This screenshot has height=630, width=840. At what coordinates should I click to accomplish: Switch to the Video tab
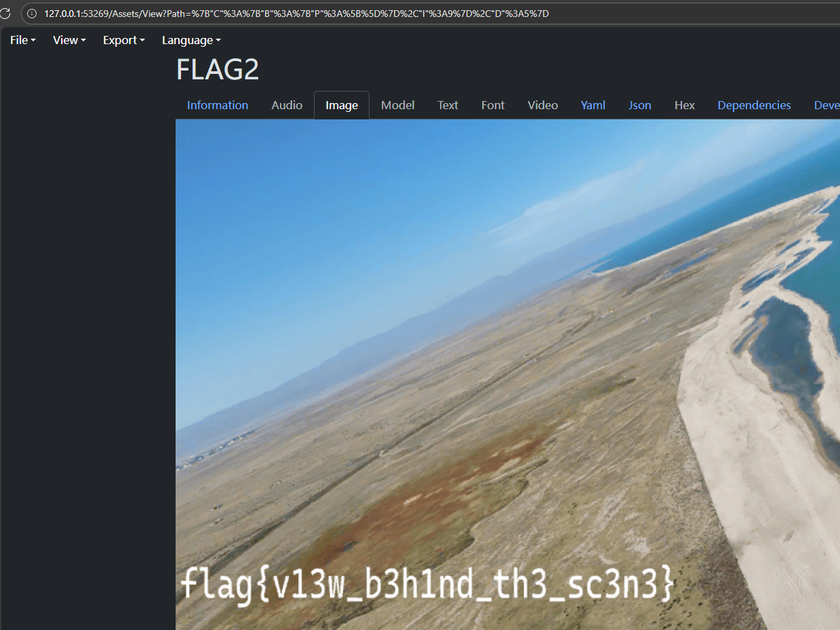(542, 105)
